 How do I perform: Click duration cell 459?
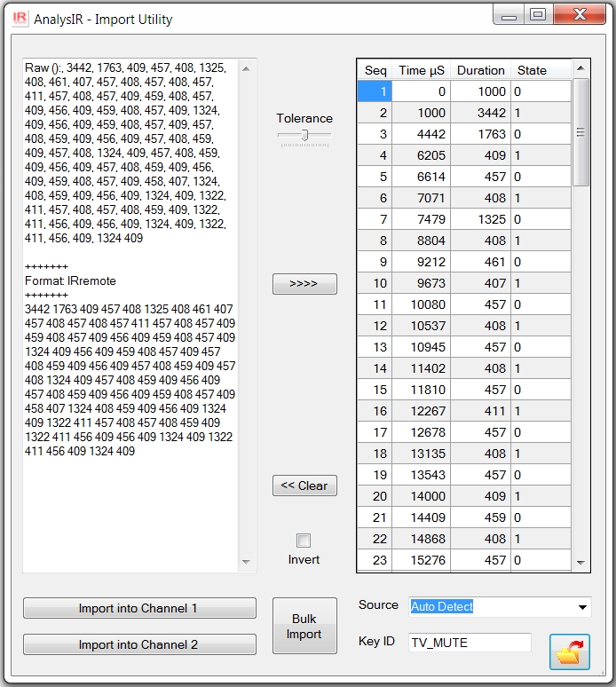tap(480, 517)
